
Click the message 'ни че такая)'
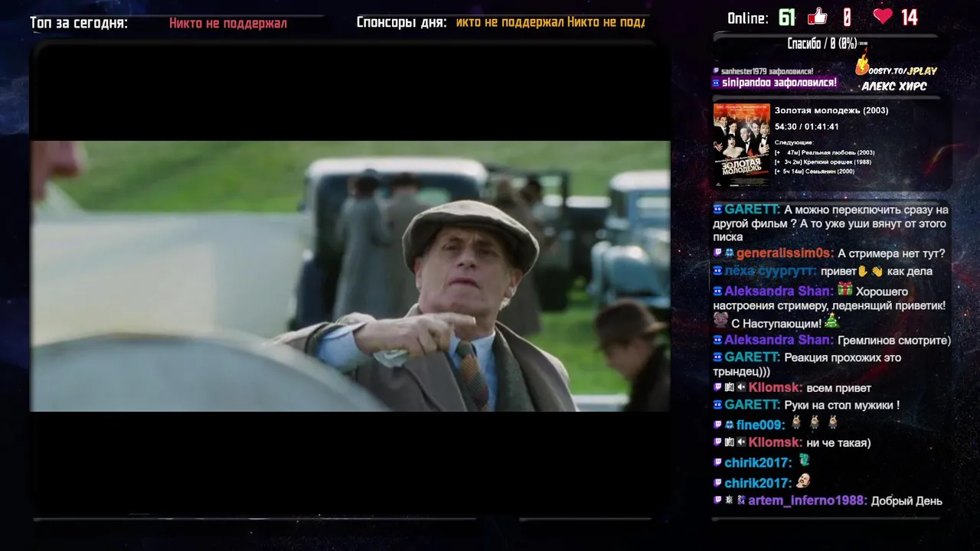point(838,442)
